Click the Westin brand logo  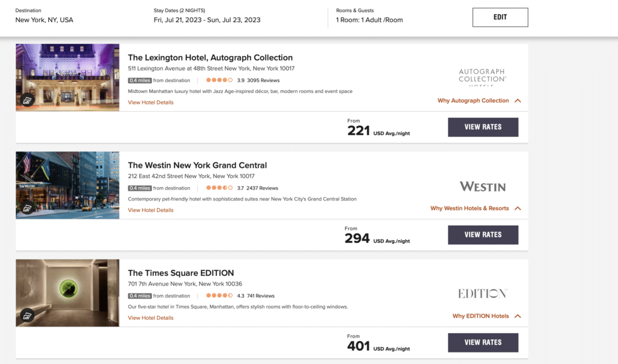[x=482, y=187]
